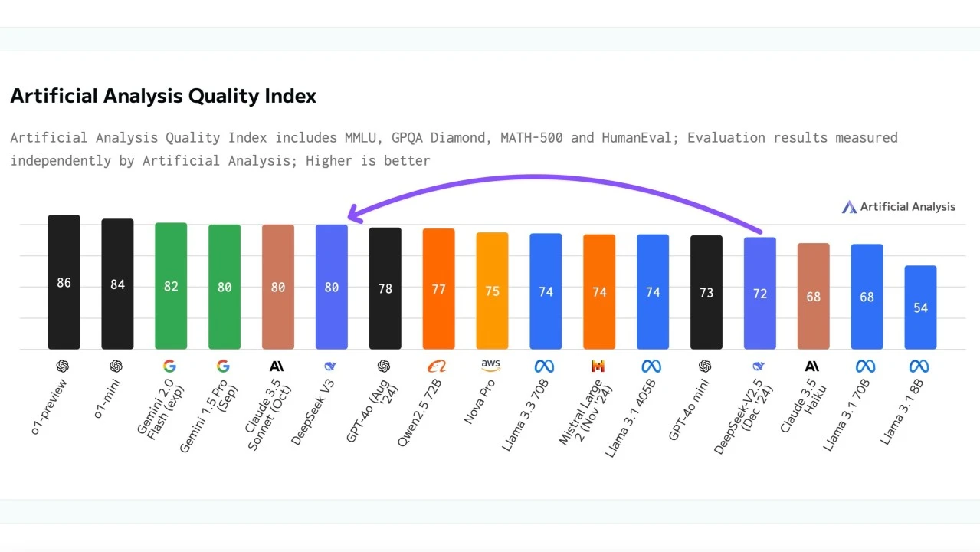Click the Mistral logo above Mistral Large 2

click(598, 366)
